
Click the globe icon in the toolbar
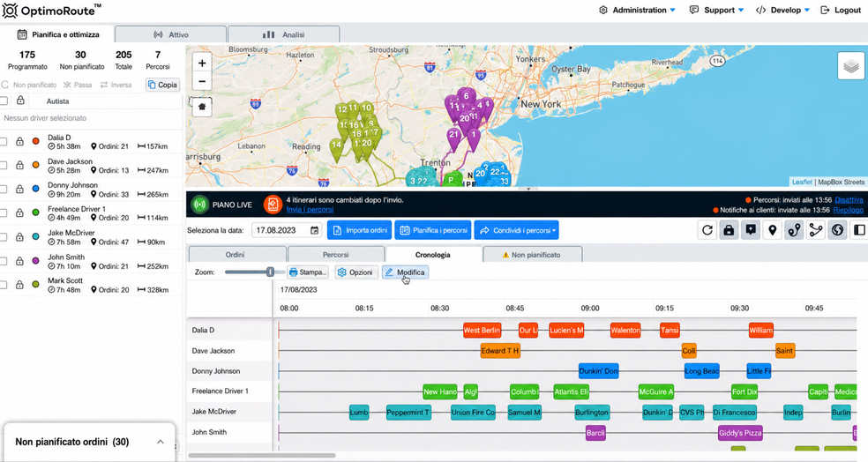837,230
